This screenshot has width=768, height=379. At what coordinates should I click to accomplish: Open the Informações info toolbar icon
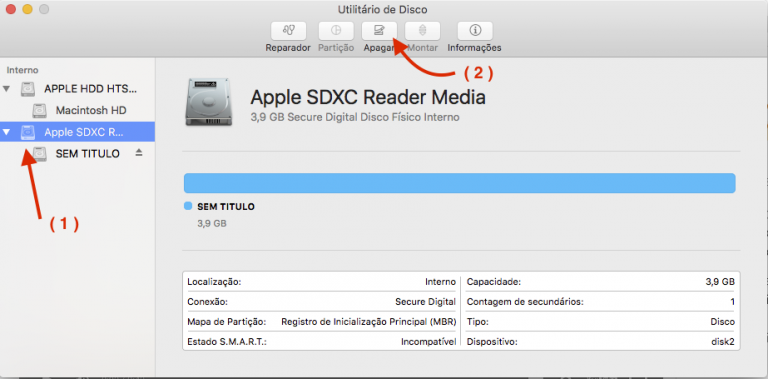[x=475, y=31]
